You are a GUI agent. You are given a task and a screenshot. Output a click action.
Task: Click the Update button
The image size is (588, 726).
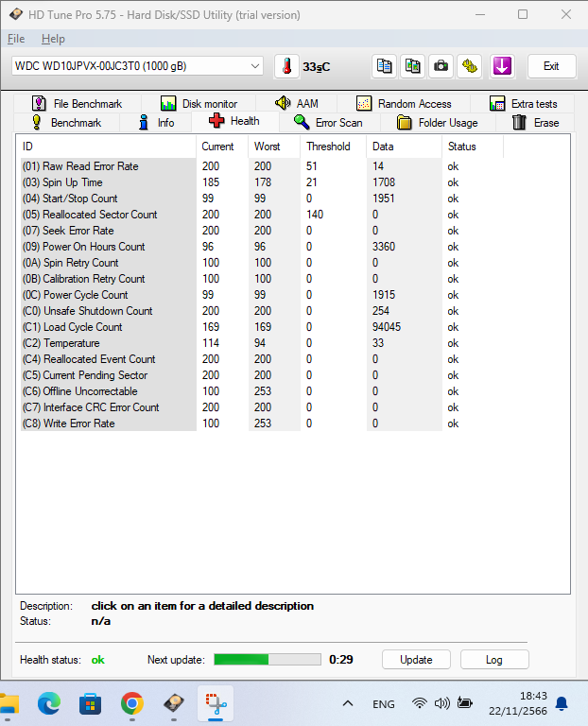point(416,659)
